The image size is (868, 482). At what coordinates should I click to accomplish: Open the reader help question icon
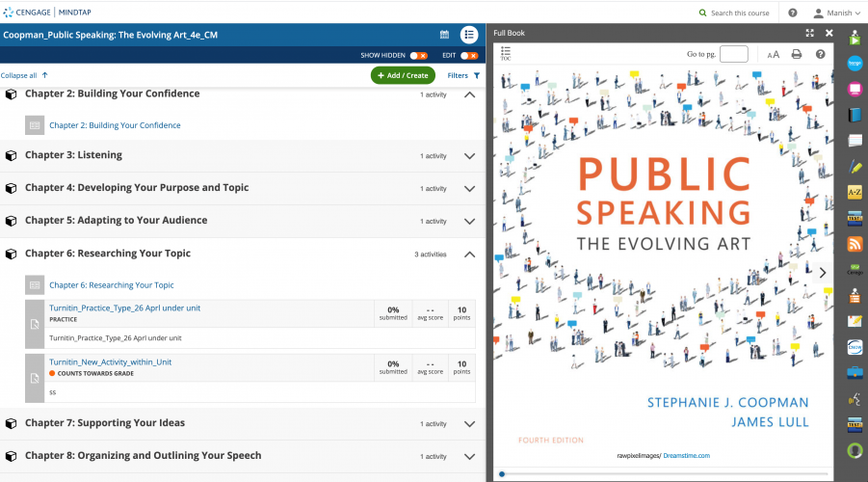821,54
